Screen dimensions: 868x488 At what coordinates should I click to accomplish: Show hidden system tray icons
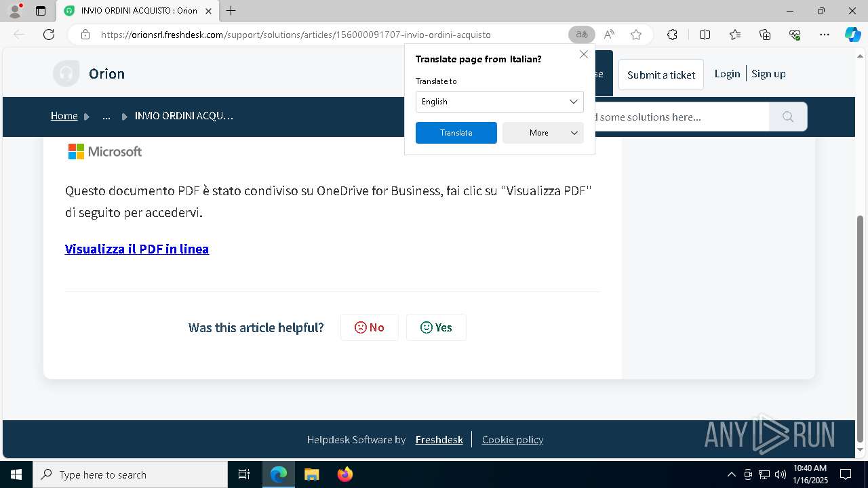point(731,474)
